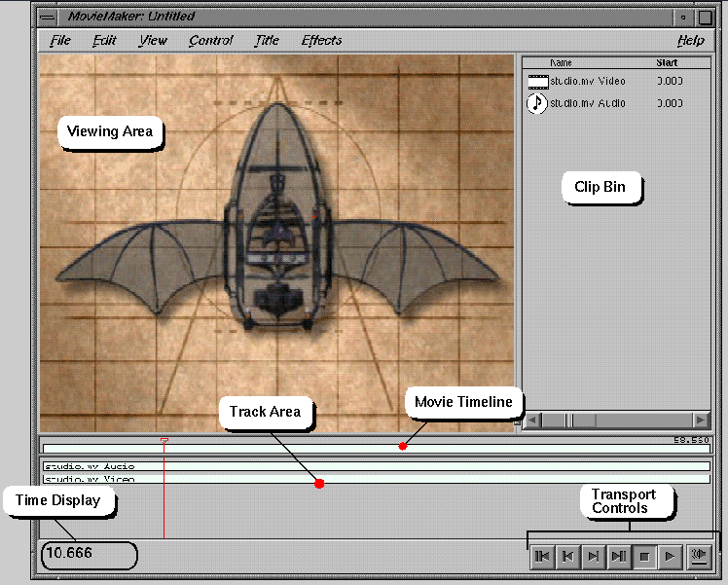Select the studio.mv Audio track
Screen dimensions: 728x585
(377, 466)
